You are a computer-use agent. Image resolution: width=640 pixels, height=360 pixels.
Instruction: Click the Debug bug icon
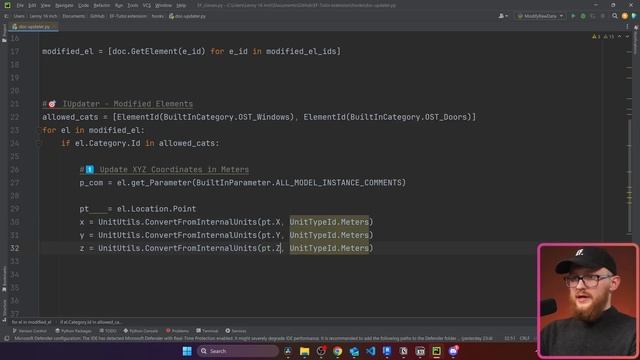pos(583,16)
